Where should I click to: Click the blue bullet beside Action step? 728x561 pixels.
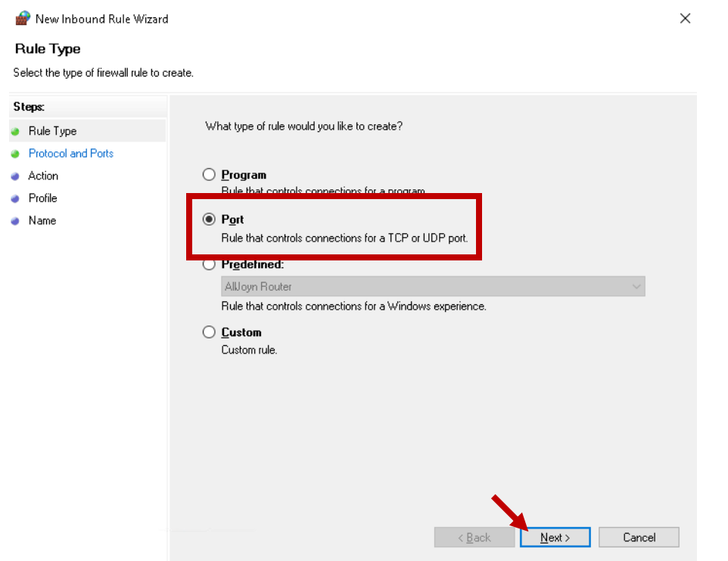(14, 176)
